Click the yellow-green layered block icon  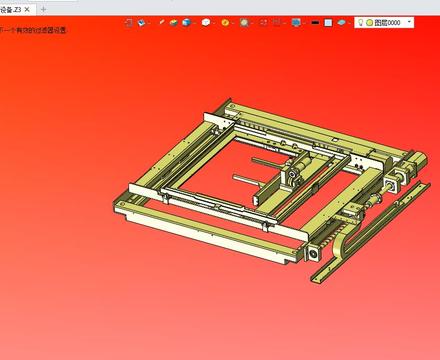173,23
